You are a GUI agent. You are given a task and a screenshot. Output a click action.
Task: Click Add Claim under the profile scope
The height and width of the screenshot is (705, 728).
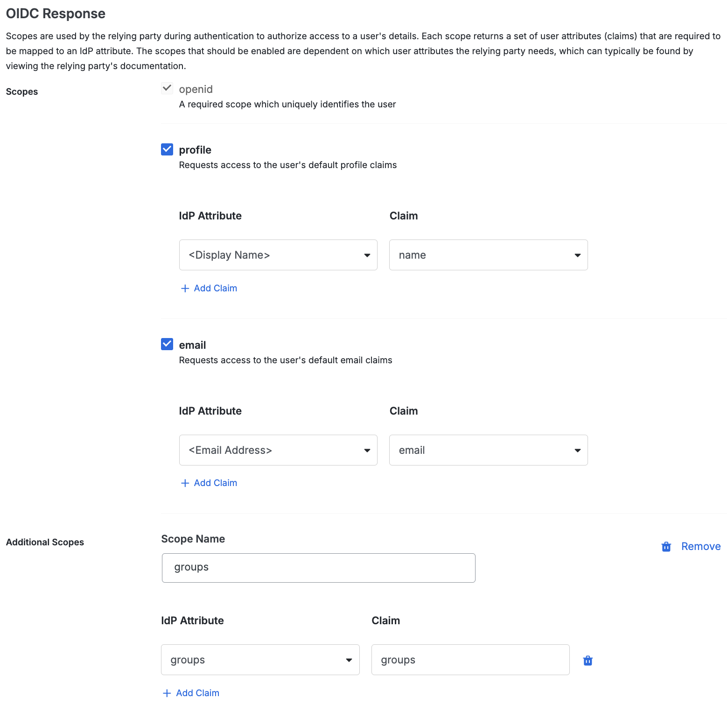tap(215, 288)
